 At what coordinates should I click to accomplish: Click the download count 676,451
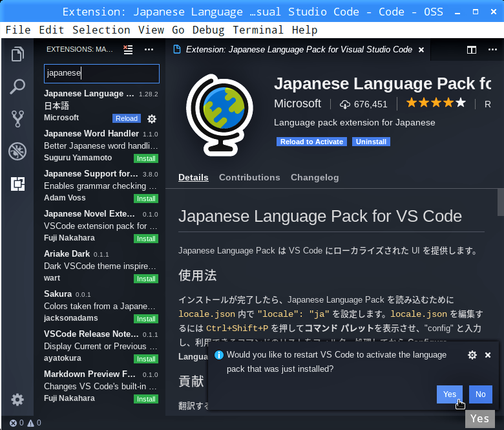coord(364,104)
